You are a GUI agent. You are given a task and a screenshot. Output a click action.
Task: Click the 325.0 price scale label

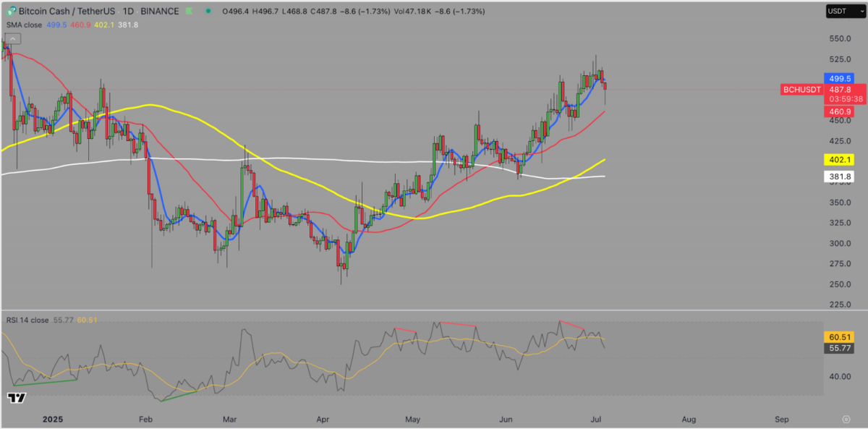(x=839, y=223)
